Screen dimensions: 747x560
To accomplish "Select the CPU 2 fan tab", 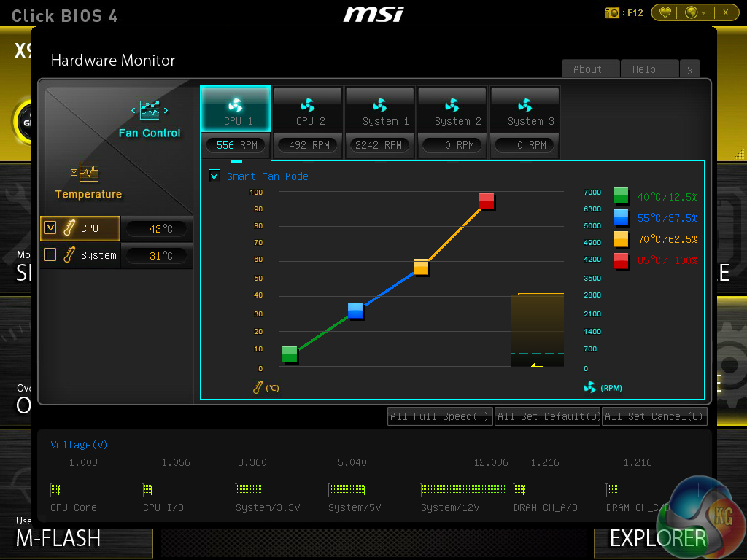I will tap(308, 109).
